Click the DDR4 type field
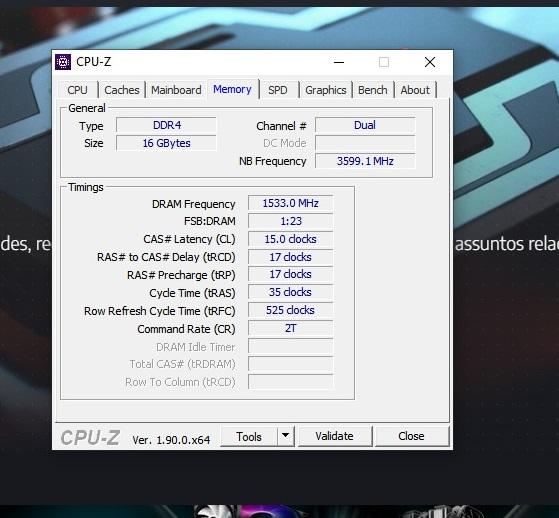The width and height of the screenshot is (559, 518). (166, 125)
